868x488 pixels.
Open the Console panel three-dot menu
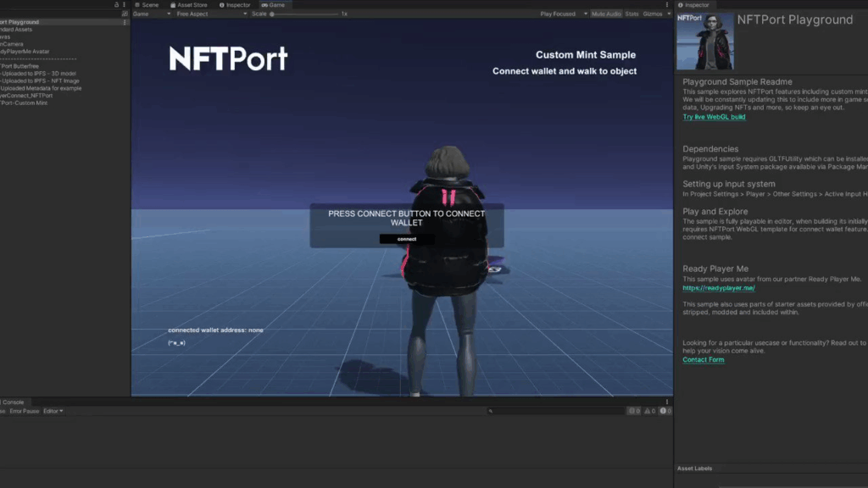(667, 402)
